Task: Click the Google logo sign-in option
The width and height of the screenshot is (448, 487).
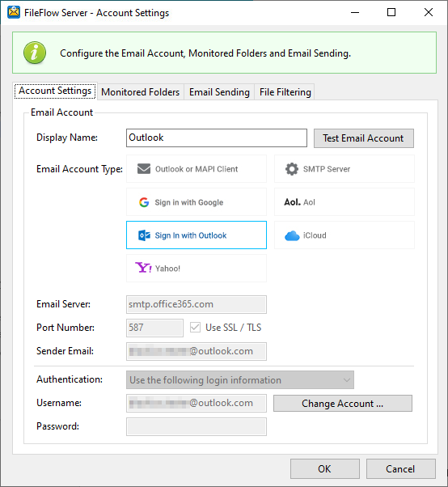Action: coord(144,202)
